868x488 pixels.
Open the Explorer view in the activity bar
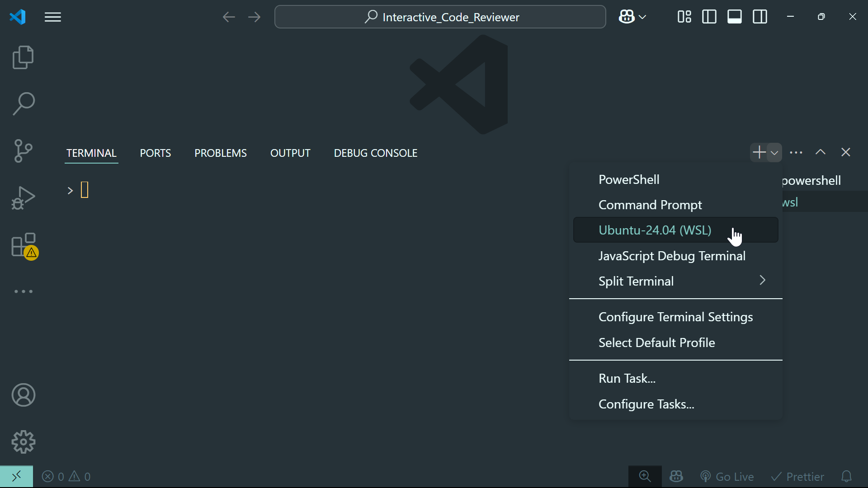click(23, 57)
